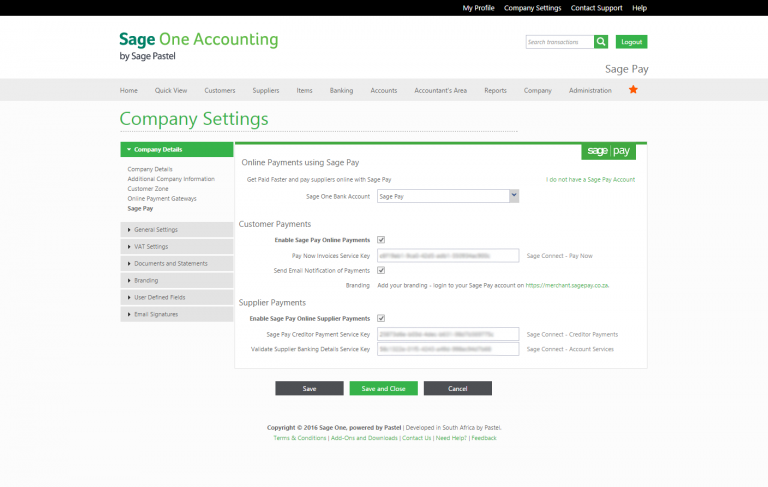Expand the General Settings section
768x487 pixels.
(x=177, y=229)
